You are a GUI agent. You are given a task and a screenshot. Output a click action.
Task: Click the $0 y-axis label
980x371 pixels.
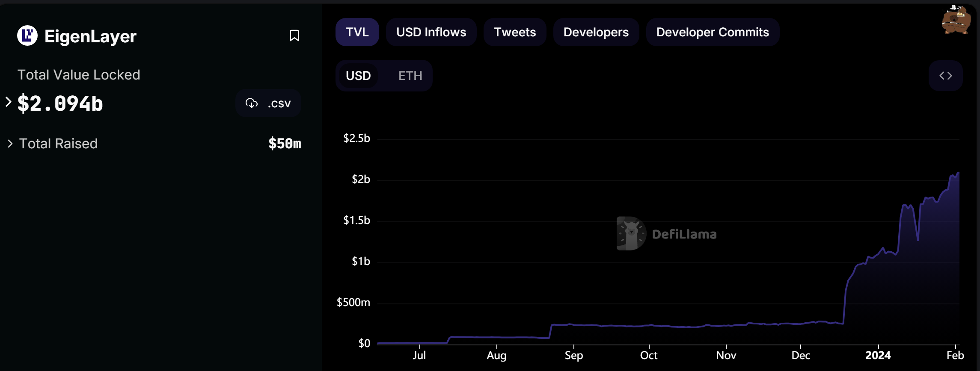click(x=364, y=343)
